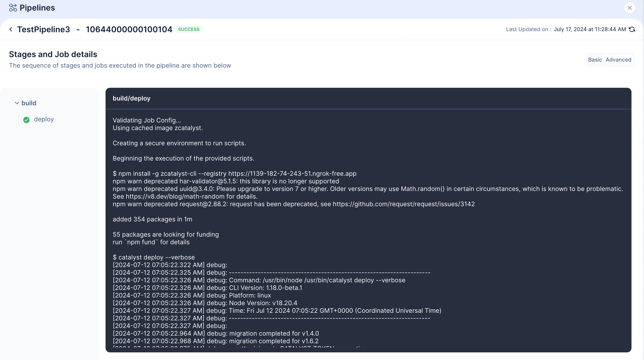The width and height of the screenshot is (644, 360).
Task: Click the 'Platform: linux' log line
Action: [x=192, y=295]
